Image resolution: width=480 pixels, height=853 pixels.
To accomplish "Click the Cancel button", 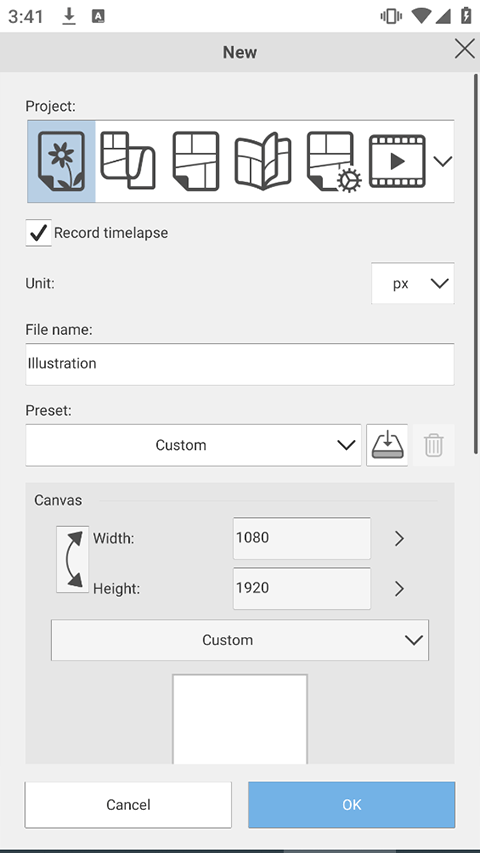I will (x=128, y=805).
